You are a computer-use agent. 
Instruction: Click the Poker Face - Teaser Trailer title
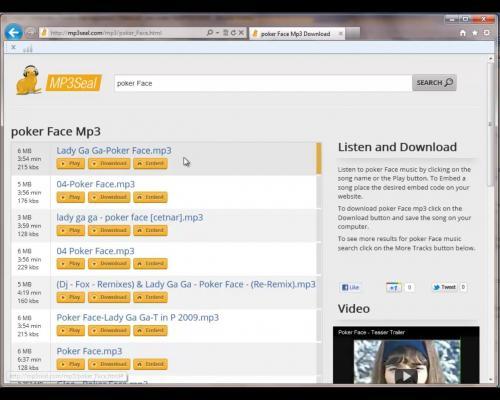point(371,332)
